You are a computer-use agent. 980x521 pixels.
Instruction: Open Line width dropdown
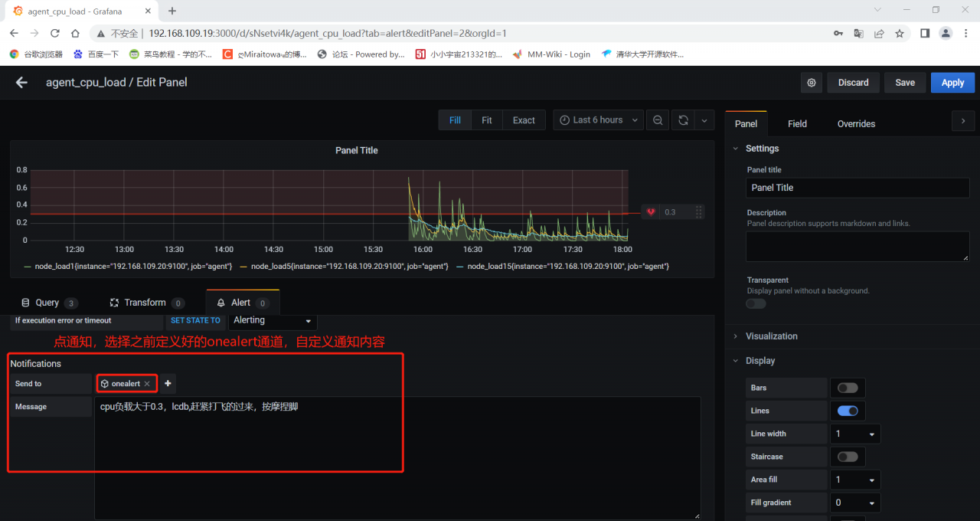(x=856, y=434)
